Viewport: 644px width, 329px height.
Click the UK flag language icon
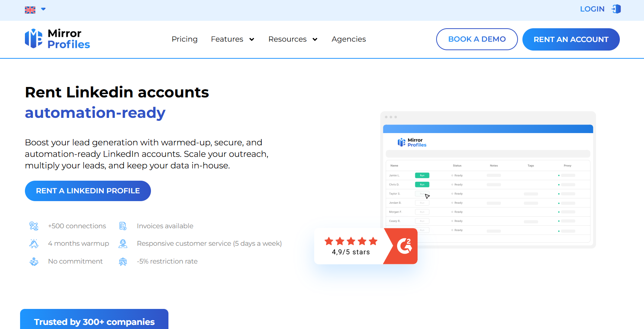click(30, 10)
